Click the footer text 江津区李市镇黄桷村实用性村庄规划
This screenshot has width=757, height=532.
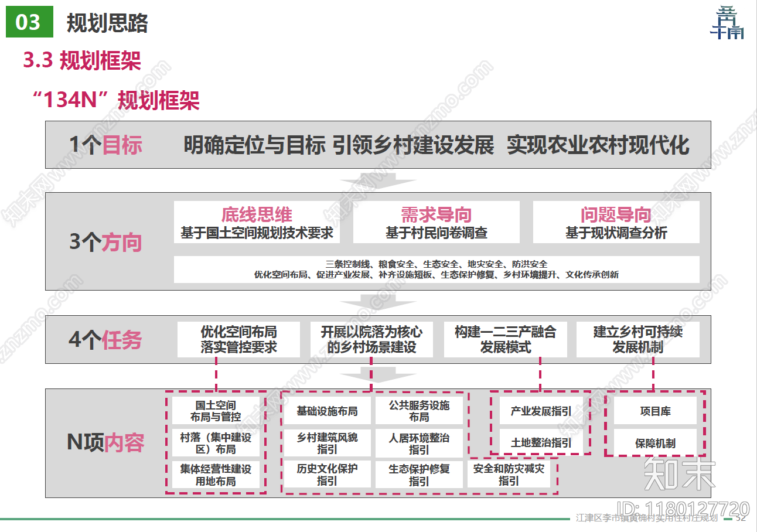point(646,518)
